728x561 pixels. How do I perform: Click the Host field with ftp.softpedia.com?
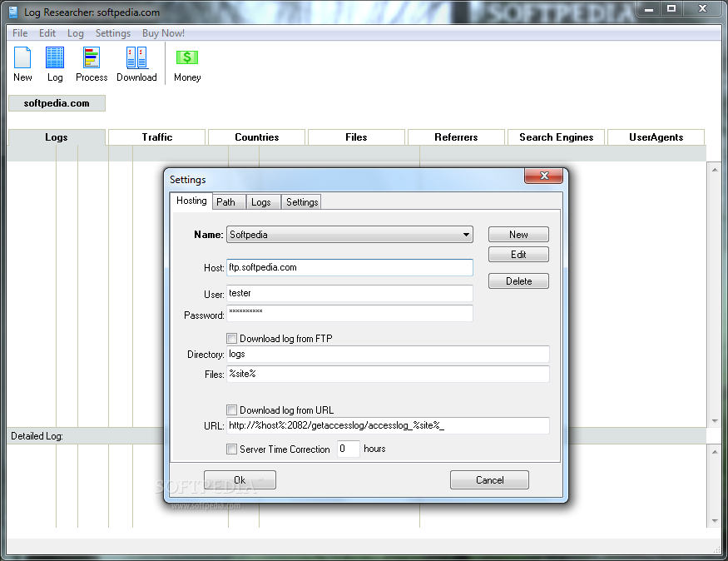click(x=349, y=267)
